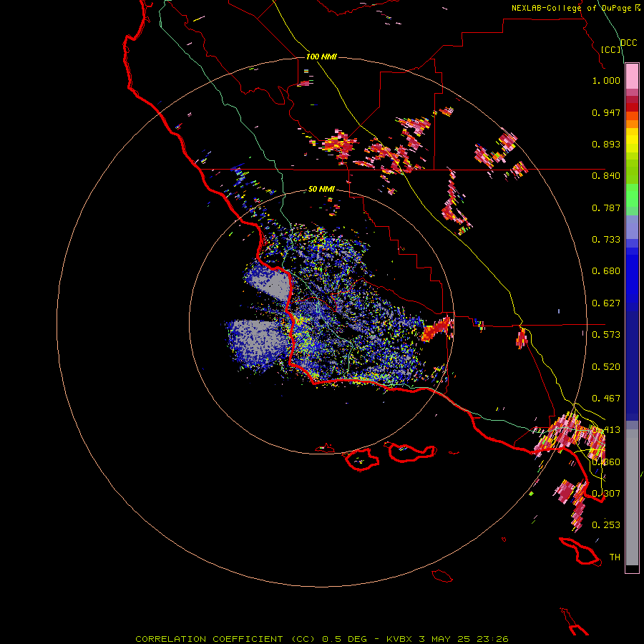The width and height of the screenshot is (644, 644).
Task: Click the DCC label above the legend
Action: pos(629,43)
